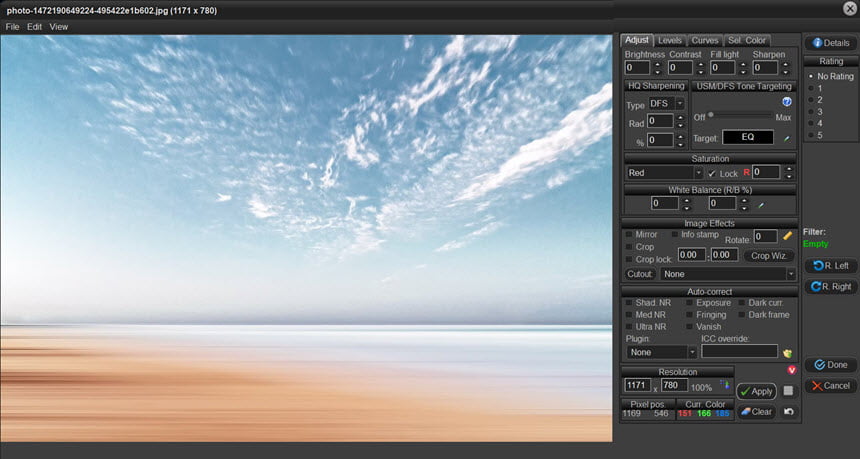Enable the Mirror checkbox

(x=629, y=234)
